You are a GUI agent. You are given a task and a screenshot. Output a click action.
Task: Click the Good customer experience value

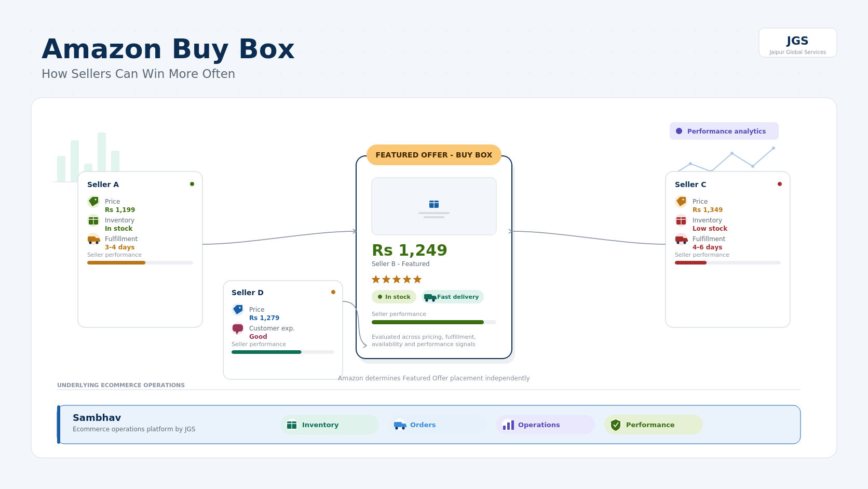tap(258, 337)
